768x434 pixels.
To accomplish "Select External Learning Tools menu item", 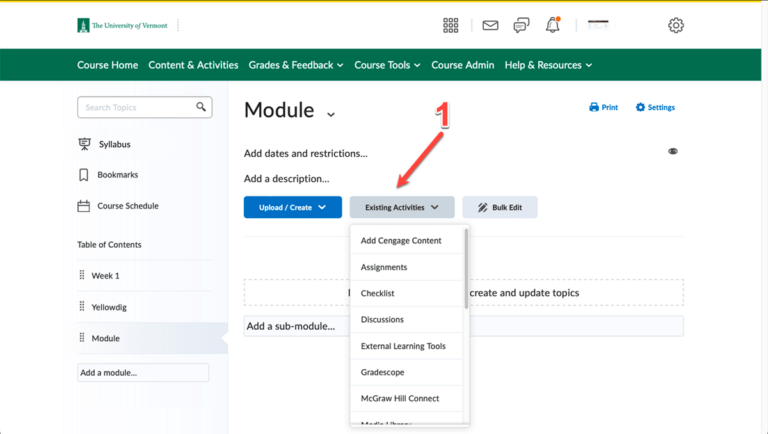I will coord(407,346).
